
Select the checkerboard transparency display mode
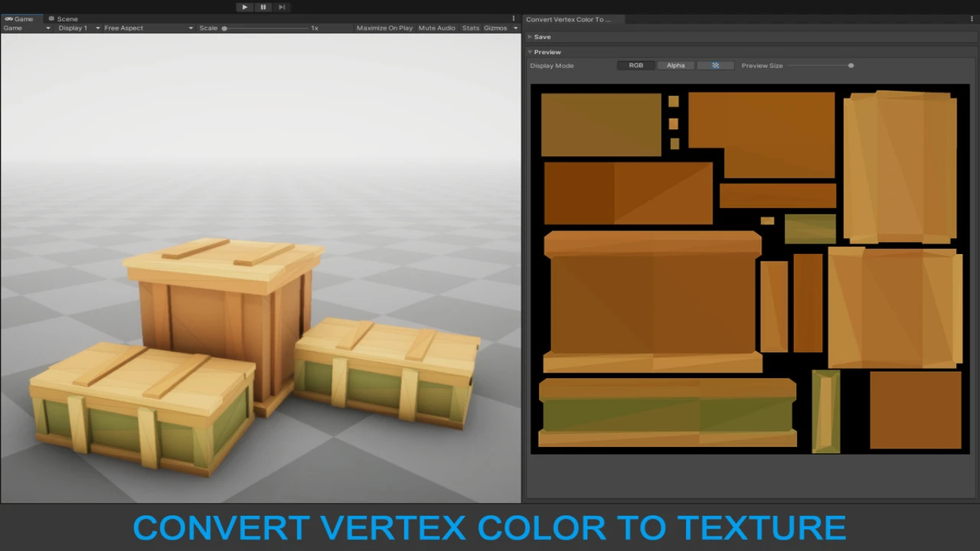coord(715,66)
